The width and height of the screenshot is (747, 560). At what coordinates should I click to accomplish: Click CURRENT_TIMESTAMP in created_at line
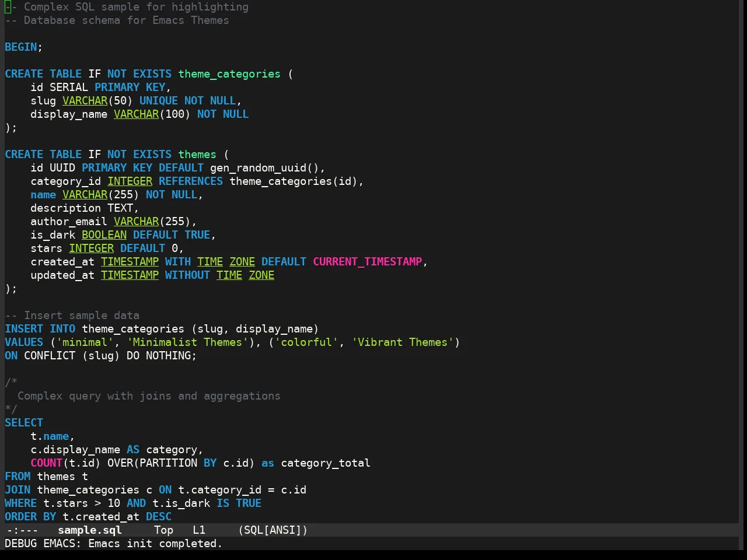pos(367,262)
